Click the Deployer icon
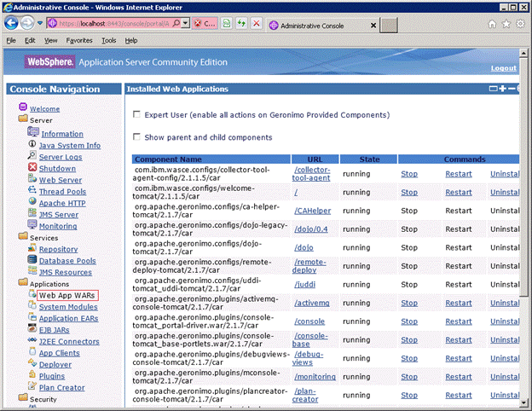The height and width of the screenshot is (411, 532). [x=32, y=362]
